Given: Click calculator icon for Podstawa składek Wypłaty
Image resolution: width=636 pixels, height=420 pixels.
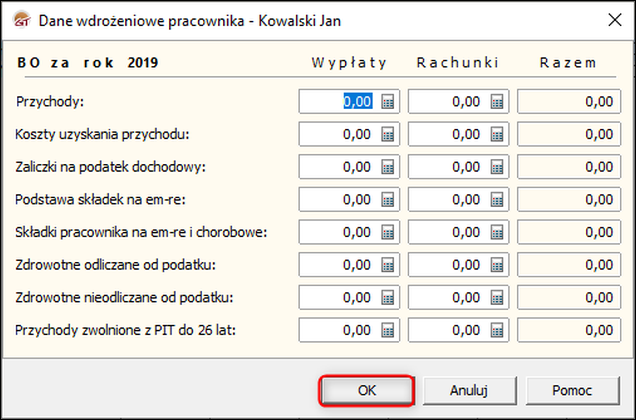Looking at the screenshot, I should 388,200.
